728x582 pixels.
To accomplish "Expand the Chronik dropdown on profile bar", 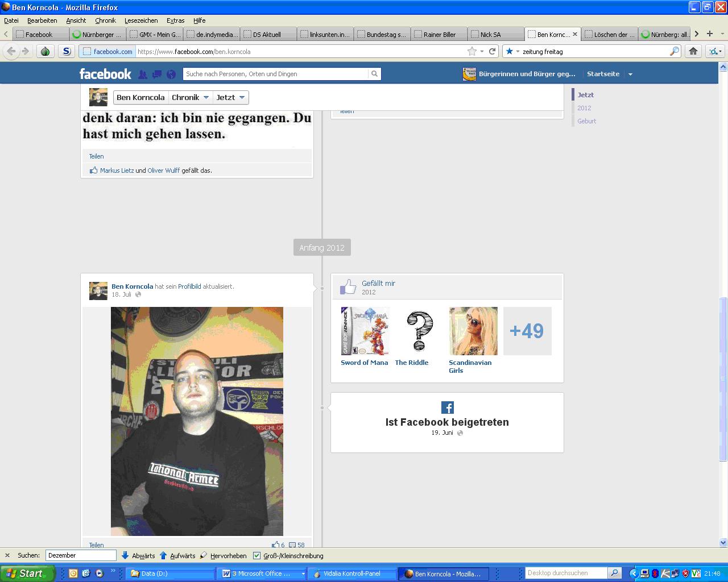I will click(x=191, y=97).
